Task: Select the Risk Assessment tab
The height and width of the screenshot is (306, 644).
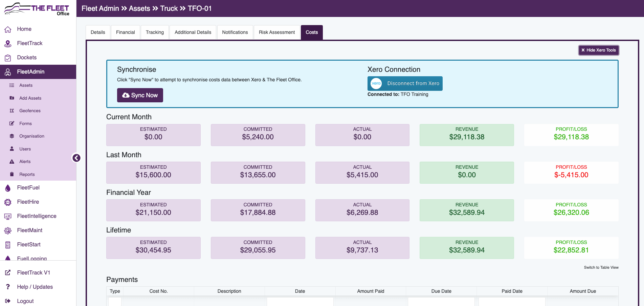Action: [x=277, y=32]
